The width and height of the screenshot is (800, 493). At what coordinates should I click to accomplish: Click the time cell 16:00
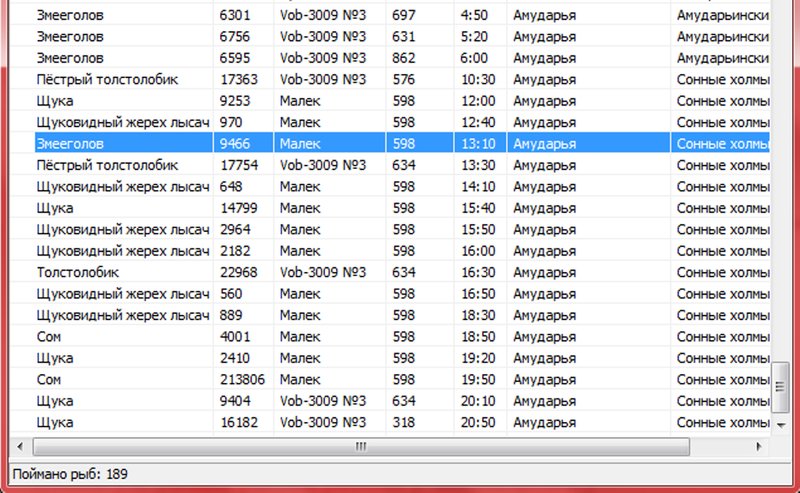click(478, 251)
